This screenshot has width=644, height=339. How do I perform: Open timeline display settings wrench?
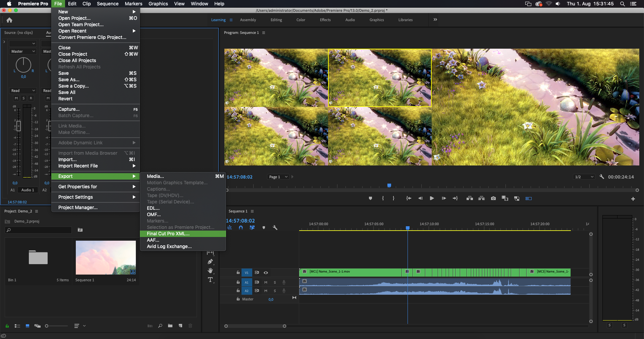point(275,228)
